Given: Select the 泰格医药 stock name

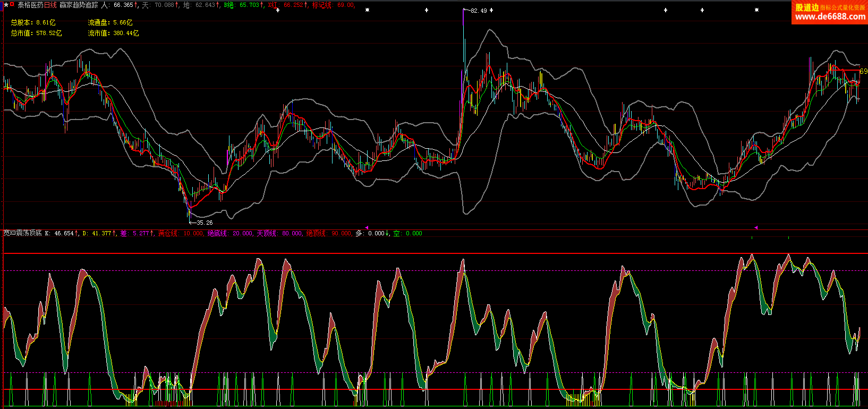Looking at the screenshot, I should pyautogui.click(x=30, y=5).
